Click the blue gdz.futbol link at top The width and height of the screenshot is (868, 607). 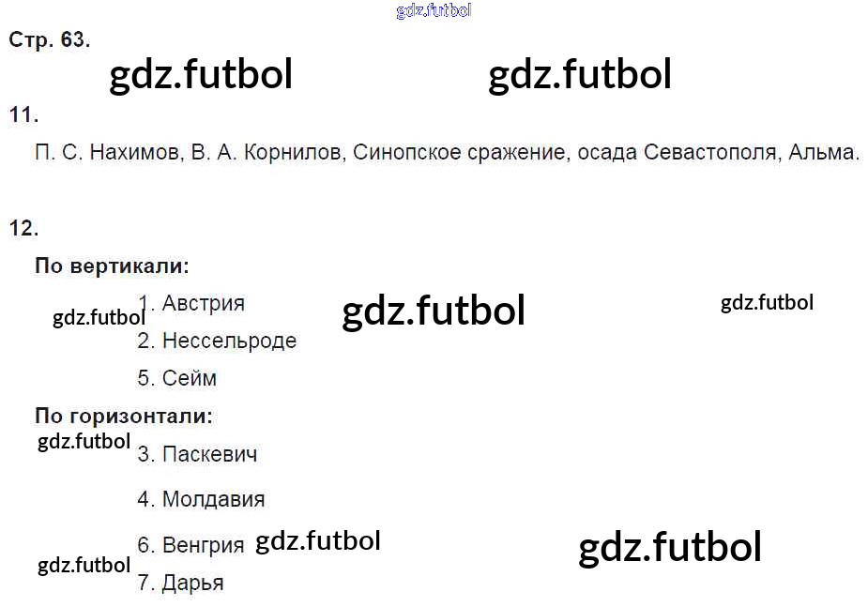[434, 10]
